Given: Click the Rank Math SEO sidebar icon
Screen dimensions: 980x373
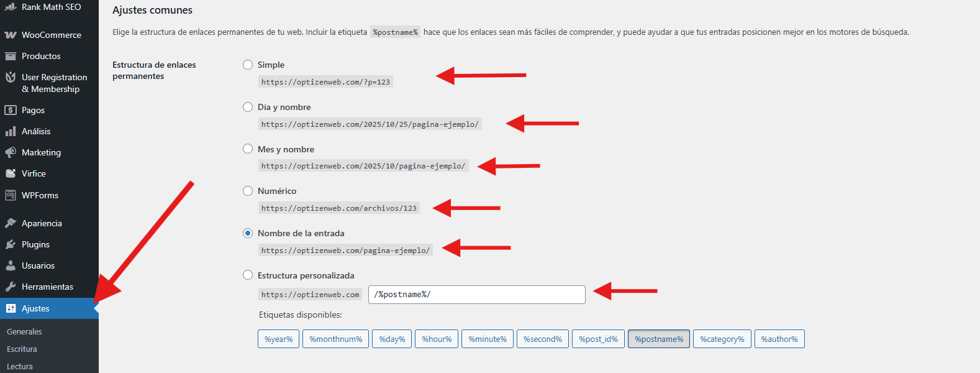Looking at the screenshot, I should click(11, 7).
